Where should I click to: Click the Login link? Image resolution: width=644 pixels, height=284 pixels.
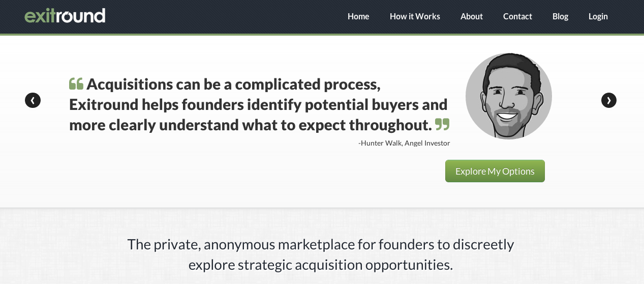(x=598, y=16)
